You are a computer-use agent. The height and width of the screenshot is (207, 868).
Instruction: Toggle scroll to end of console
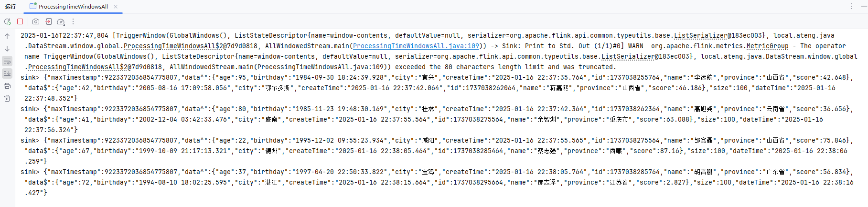[x=7, y=73]
